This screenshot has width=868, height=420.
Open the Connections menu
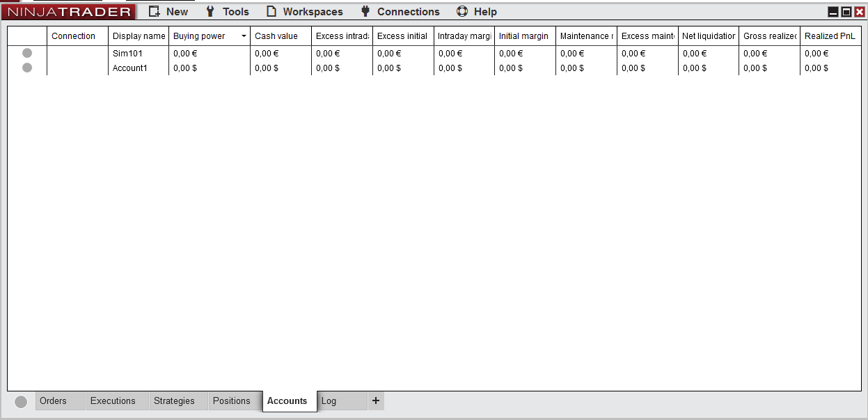pos(400,12)
